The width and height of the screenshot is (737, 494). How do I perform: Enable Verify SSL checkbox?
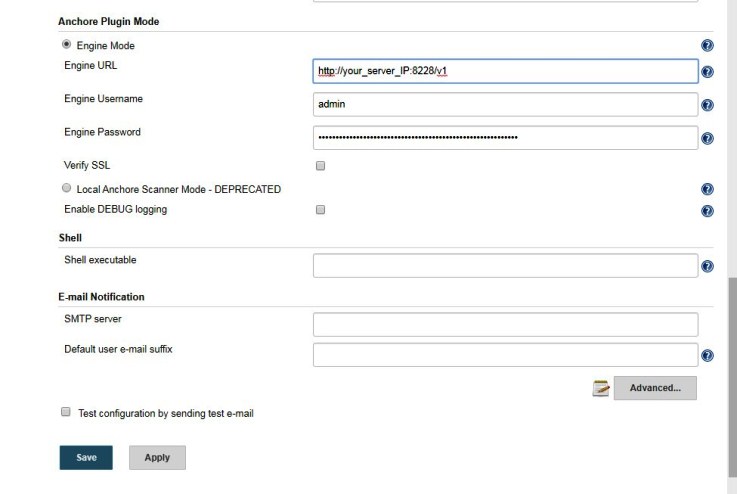click(x=320, y=166)
